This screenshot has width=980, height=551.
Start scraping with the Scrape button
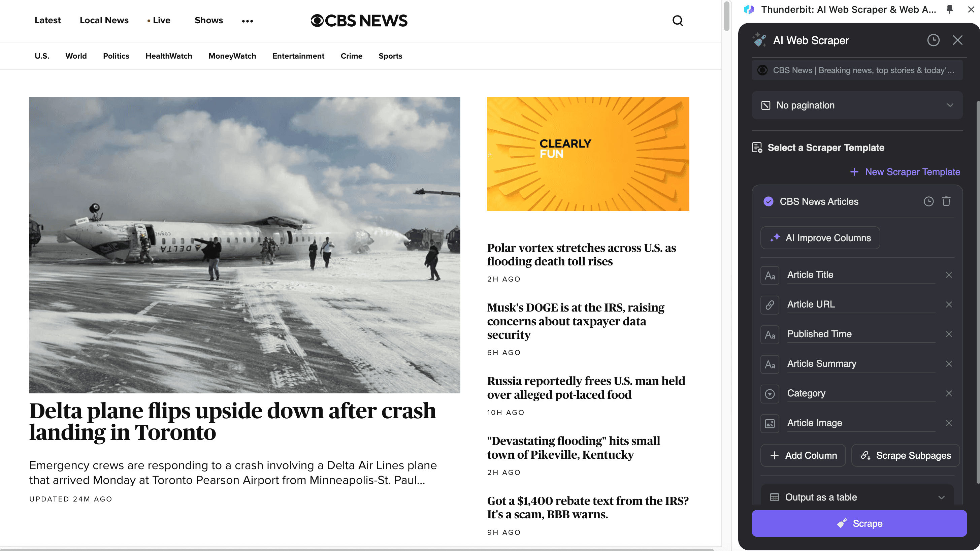pyautogui.click(x=859, y=523)
